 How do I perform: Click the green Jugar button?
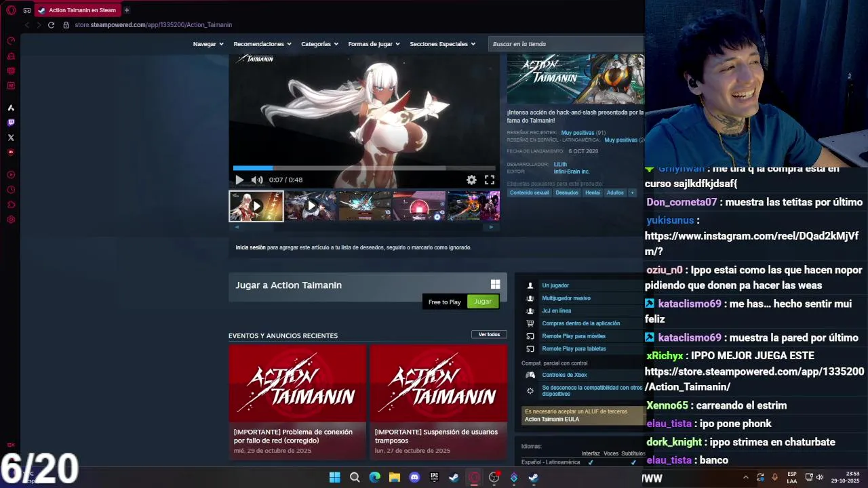[483, 302]
